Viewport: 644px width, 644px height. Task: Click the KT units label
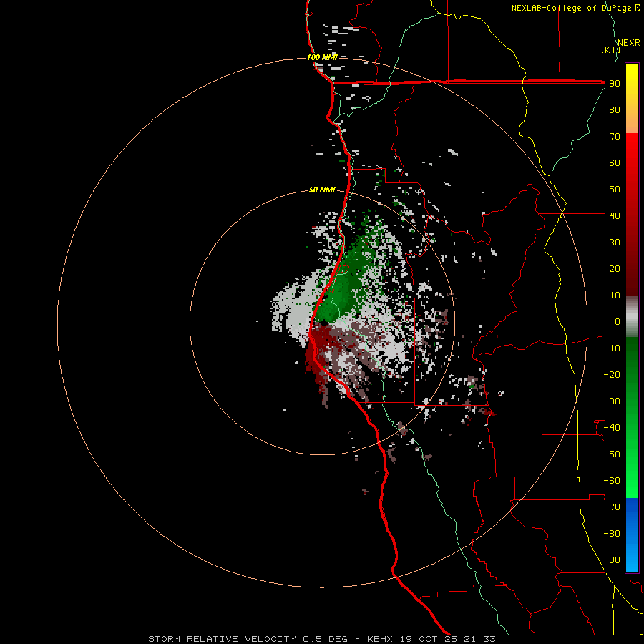click(x=610, y=49)
